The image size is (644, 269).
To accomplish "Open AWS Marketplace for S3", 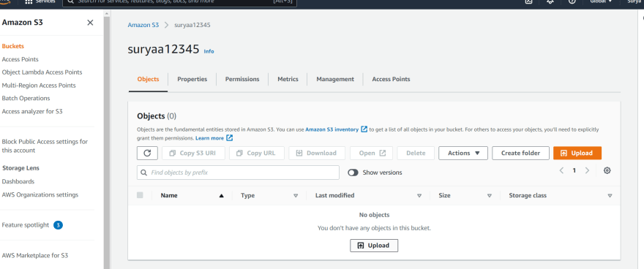I will pyautogui.click(x=35, y=255).
